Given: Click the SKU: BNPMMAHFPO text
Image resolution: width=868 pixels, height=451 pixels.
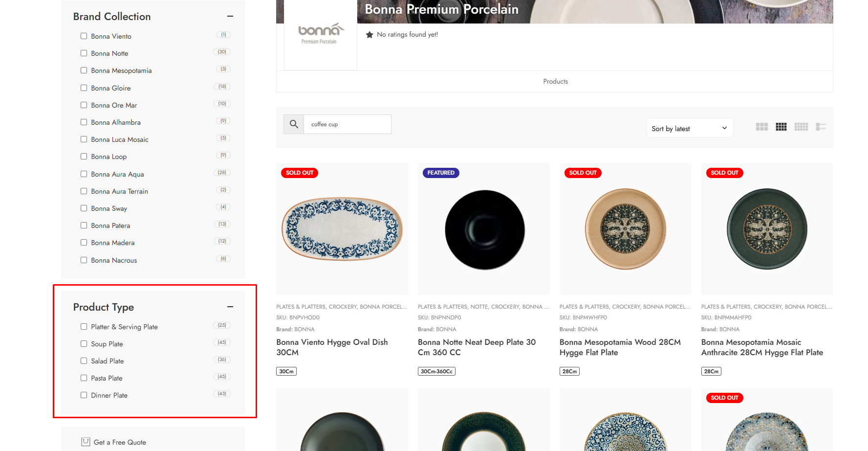Looking at the screenshot, I should pos(726,317).
